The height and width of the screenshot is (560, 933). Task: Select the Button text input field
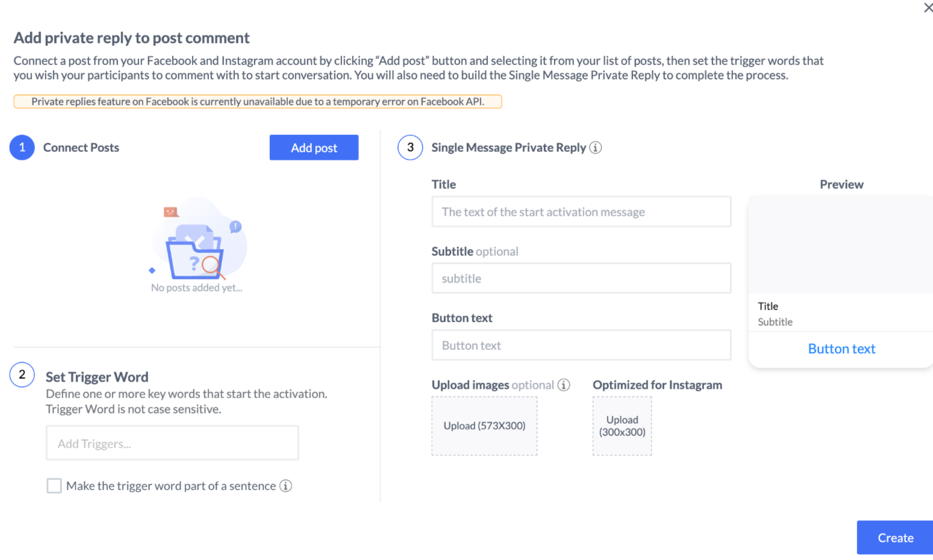tap(581, 346)
